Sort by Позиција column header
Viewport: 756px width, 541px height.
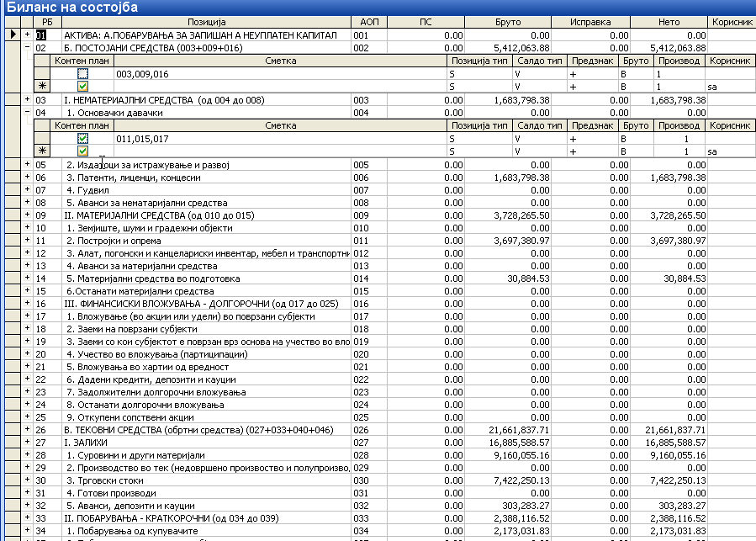pos(206,22)
